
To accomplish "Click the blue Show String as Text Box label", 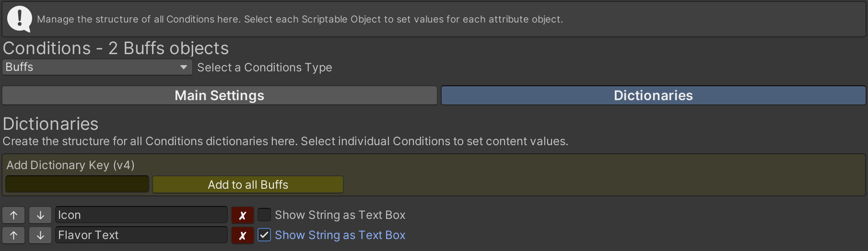I will 340,235.
